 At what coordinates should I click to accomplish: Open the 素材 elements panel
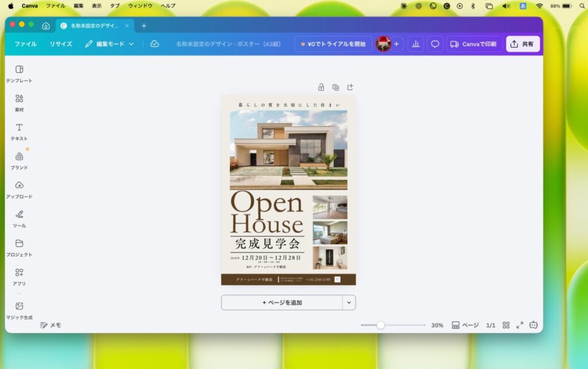(19, 102)
